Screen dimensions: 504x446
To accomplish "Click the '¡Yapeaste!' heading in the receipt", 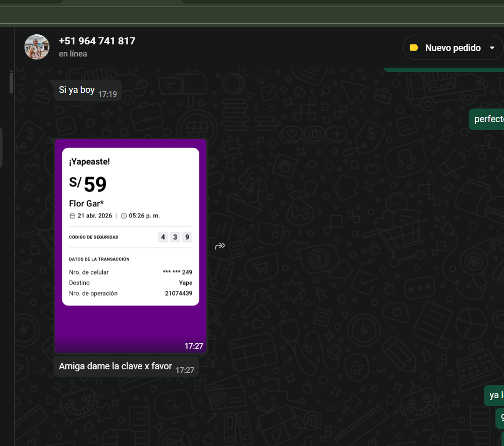I will (89, 161).
